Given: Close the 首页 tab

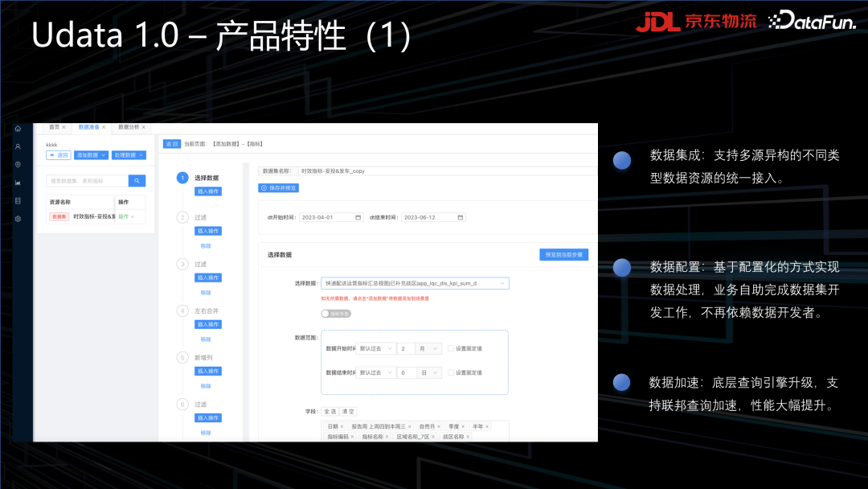Looking at the screenshot, I should (x=63, y=127).
